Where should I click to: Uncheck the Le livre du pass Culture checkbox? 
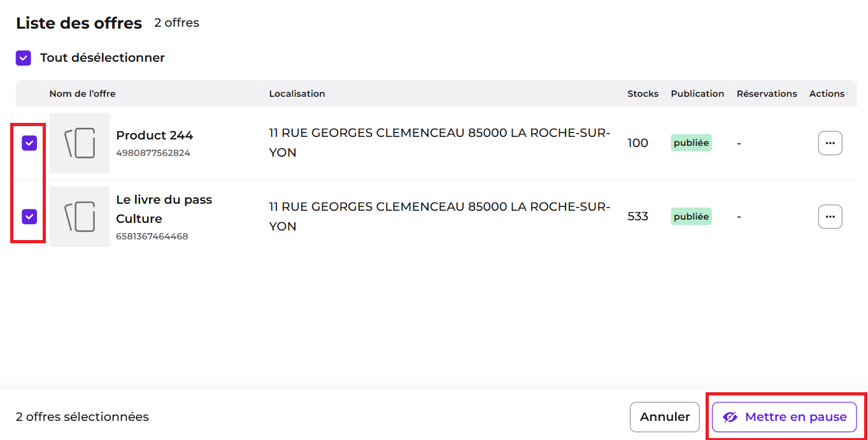click(x=29, y=217)
